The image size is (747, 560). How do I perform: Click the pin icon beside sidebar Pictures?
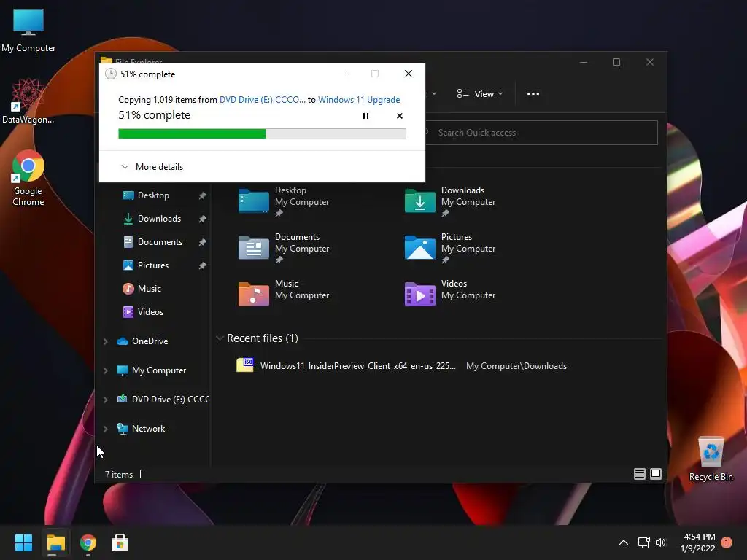(203, 265)
